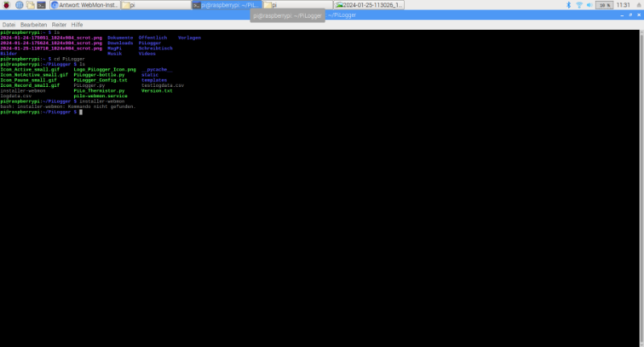Image resolution: width=644 pixels, height=347 pixels.
Task: Switch to the first pi folder taskbar window
Action: (x=155, y=5)
